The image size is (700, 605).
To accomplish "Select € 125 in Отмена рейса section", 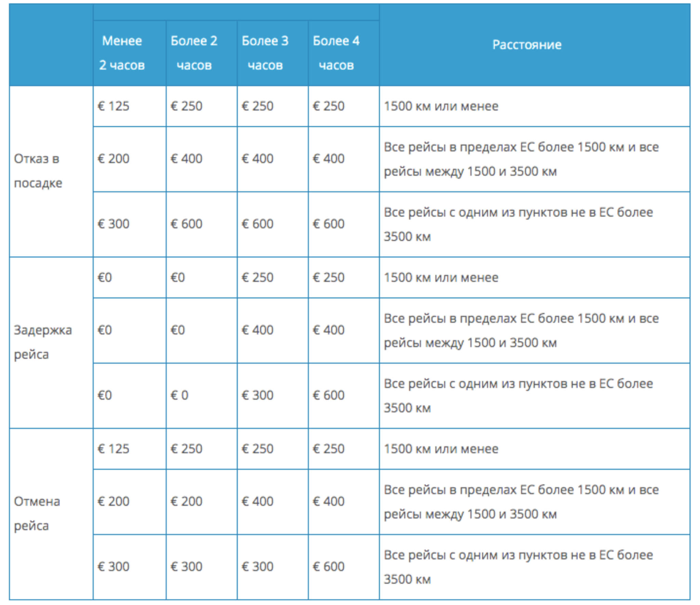I will pyautogui.click(x=113, y=449).
